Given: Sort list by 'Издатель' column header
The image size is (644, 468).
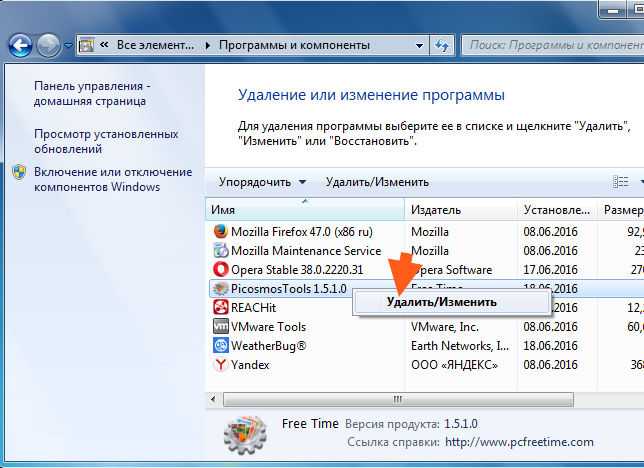Looking at the screenshot, I should [462, 210].
